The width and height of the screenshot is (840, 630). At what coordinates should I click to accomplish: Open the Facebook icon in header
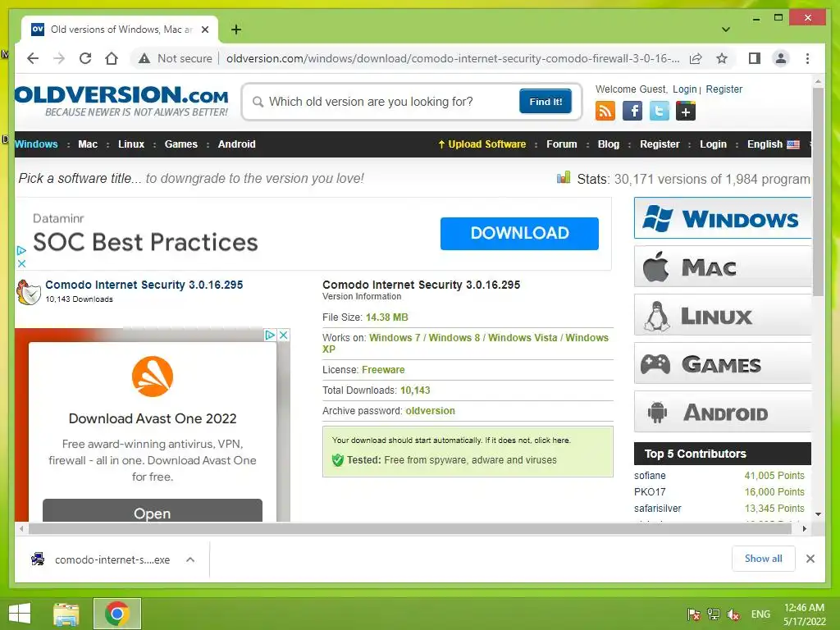632,112
